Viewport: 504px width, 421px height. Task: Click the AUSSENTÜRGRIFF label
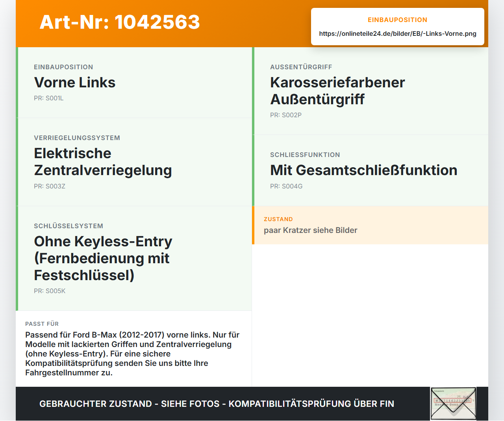(301, 67)
